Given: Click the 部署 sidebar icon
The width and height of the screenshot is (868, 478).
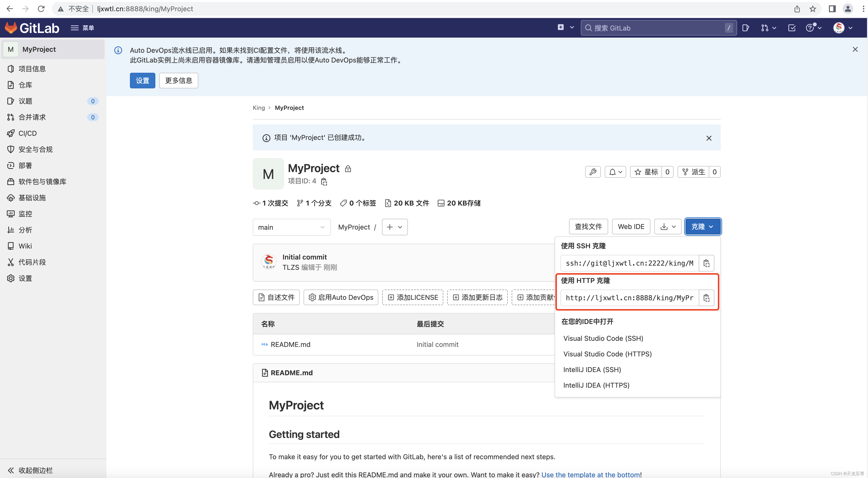Looking at the screenshot, I should [11, 166].
